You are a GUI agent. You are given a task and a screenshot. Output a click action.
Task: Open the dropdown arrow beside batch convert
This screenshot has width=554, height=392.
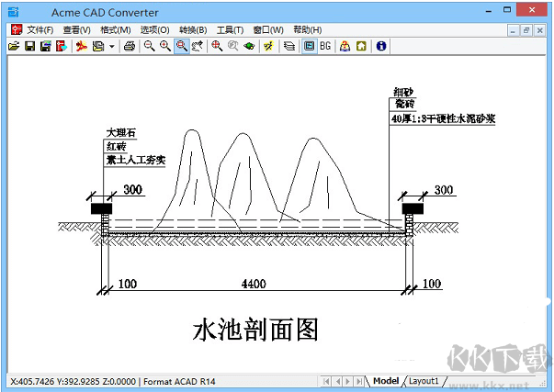click(112, 46)
